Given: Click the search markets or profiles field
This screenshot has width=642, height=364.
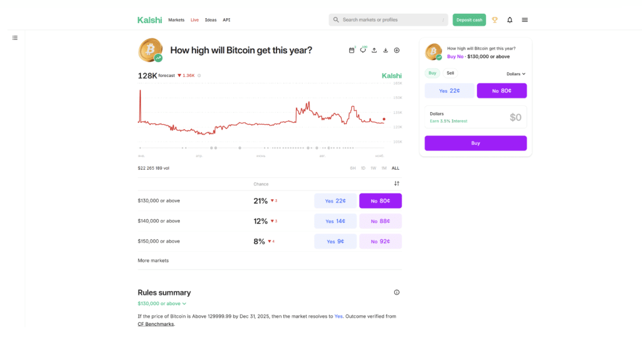Looking at the screenshot, I should (389, 20).
